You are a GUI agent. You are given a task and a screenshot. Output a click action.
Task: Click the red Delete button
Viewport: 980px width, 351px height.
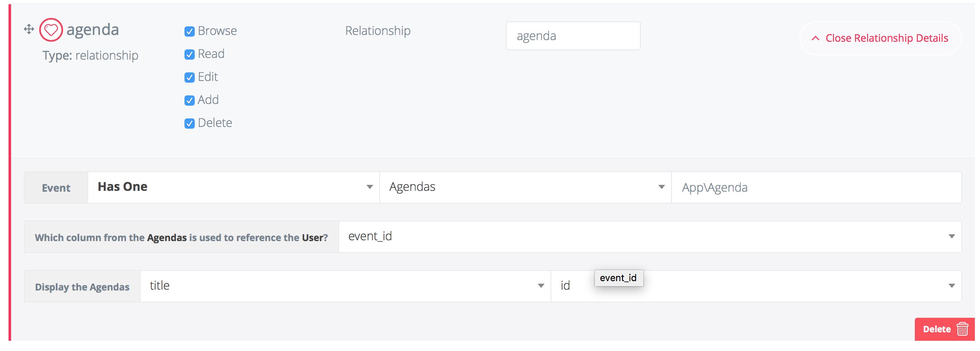point(937,329)
